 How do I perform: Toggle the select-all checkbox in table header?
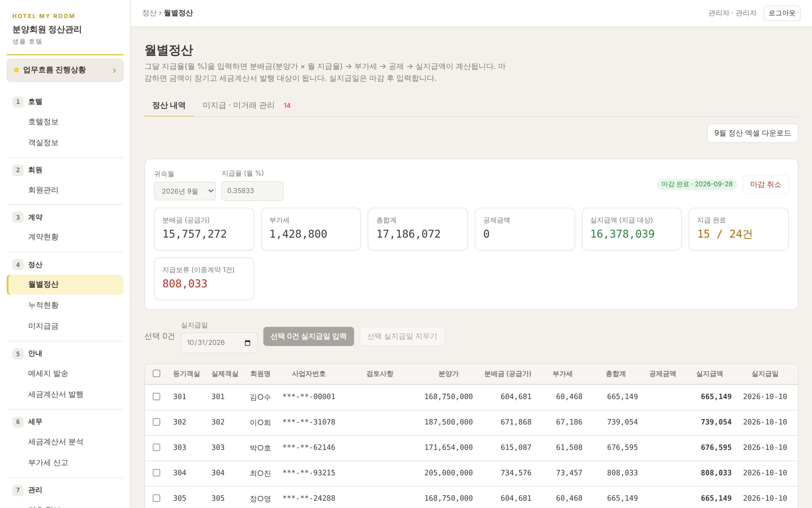(156, 373)
